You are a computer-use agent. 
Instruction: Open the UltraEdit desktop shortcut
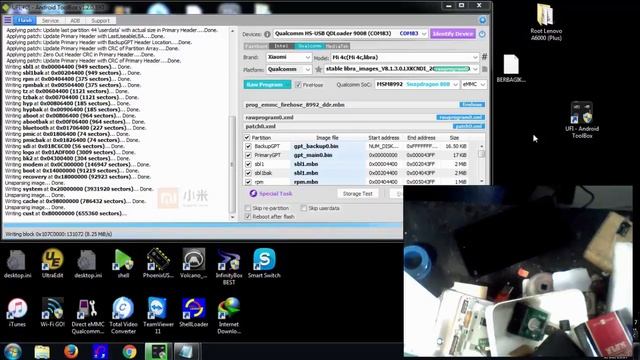[53, 264]
